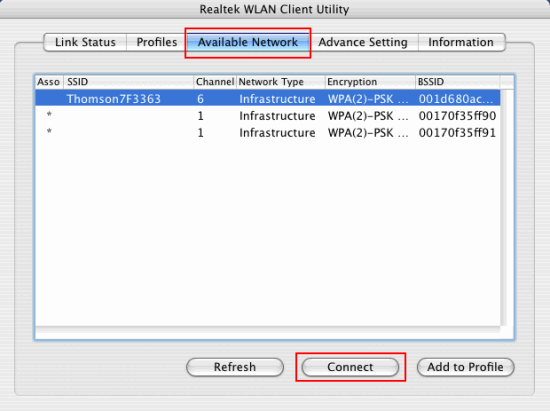
Task: Select the network with BSSID 00170f35ff91
Action: click(x=268, y=133)
